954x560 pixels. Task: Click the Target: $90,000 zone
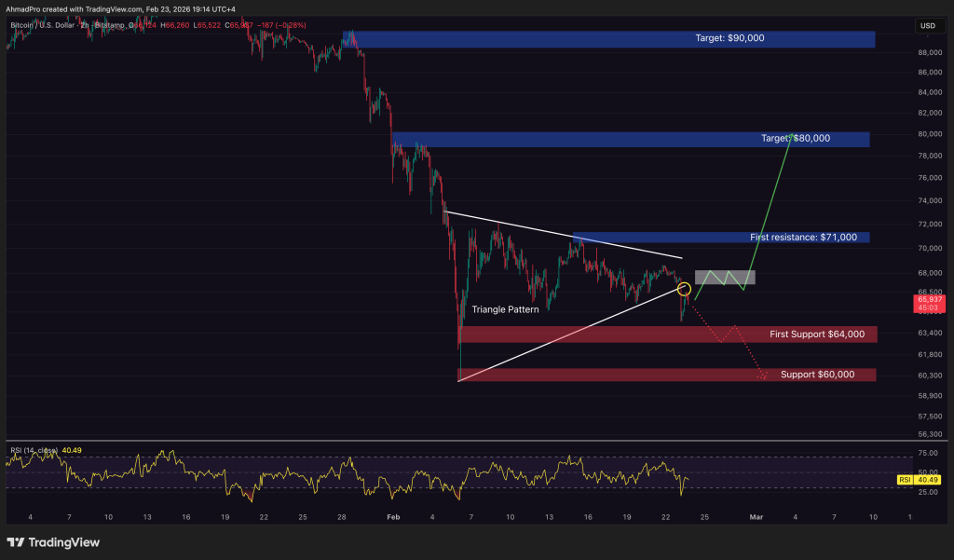[615, 39]
